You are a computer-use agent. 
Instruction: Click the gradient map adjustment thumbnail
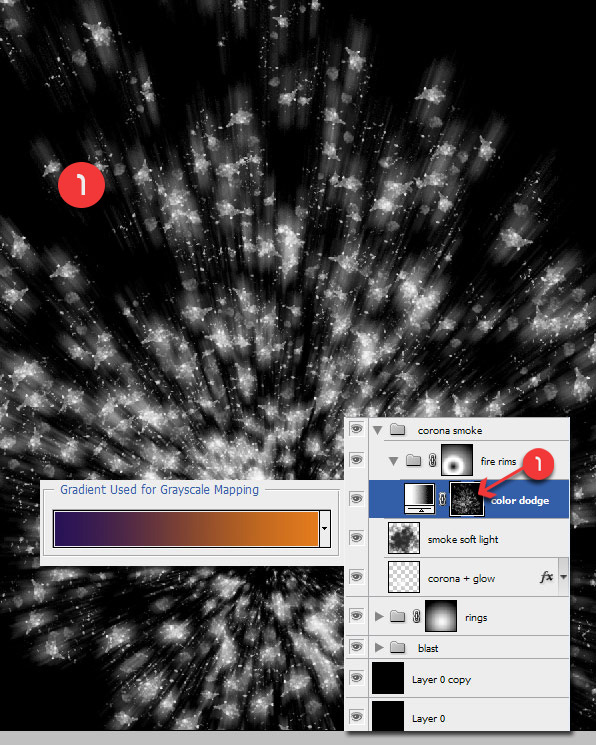tap(419, 499)
